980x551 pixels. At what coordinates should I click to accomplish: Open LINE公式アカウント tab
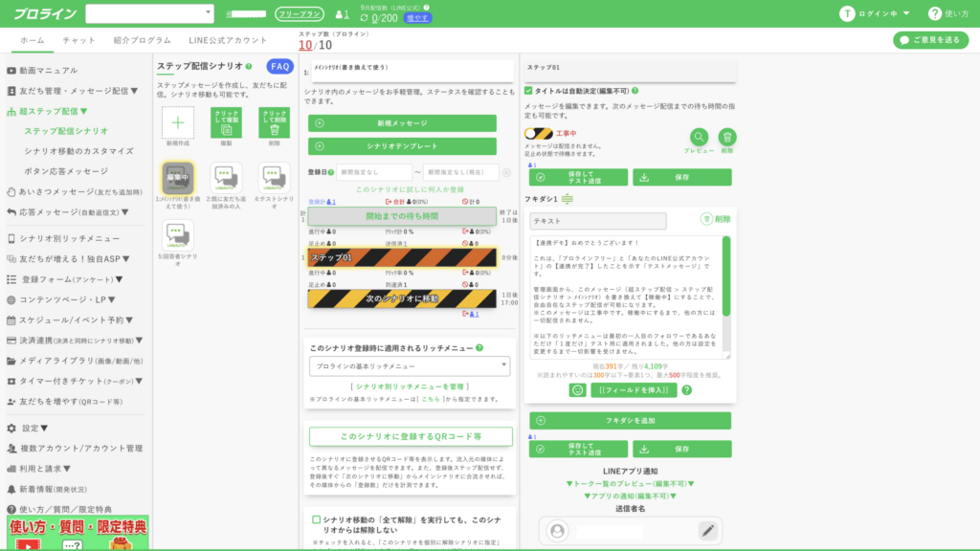point(228,40)
